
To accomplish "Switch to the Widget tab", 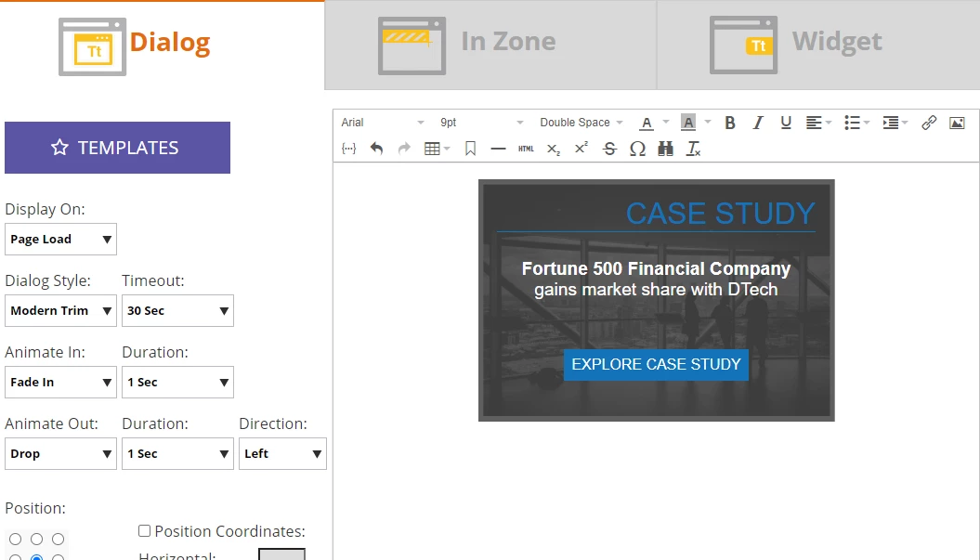I will (818, 45).
